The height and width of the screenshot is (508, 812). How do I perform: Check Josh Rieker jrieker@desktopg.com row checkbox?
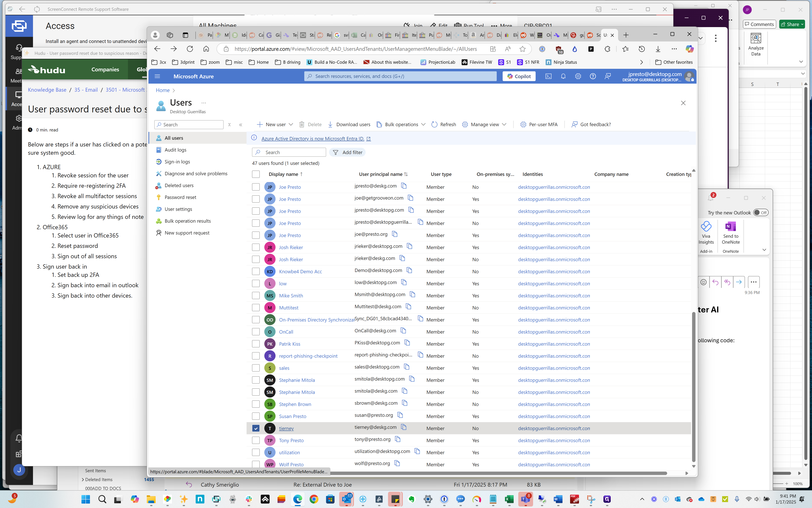[x=256, y=247]
